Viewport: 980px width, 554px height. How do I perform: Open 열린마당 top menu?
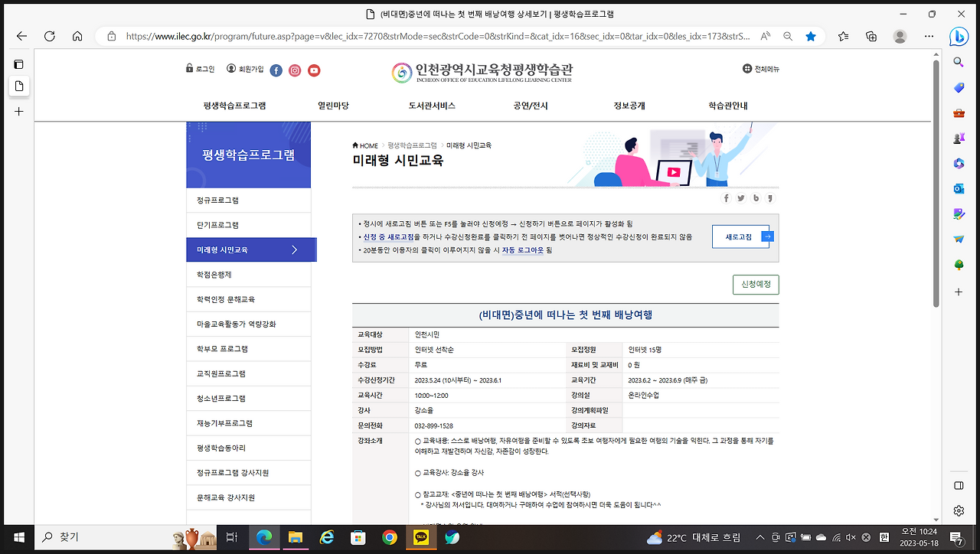[x=333, y=106]
